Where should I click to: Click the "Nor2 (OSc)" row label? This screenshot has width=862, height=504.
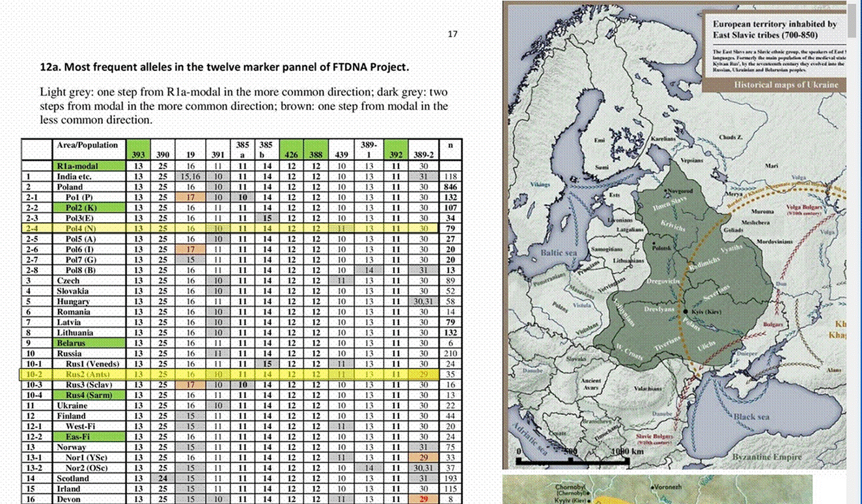(x=87, y=468)
